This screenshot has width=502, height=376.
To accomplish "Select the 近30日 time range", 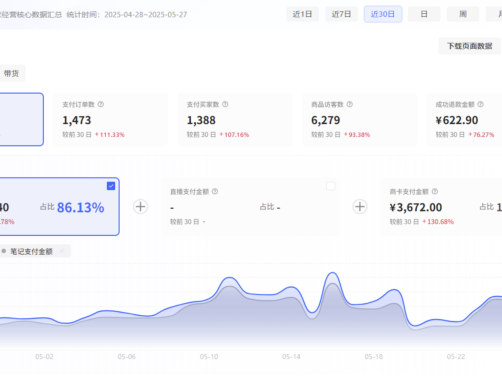I will point(383,14).
